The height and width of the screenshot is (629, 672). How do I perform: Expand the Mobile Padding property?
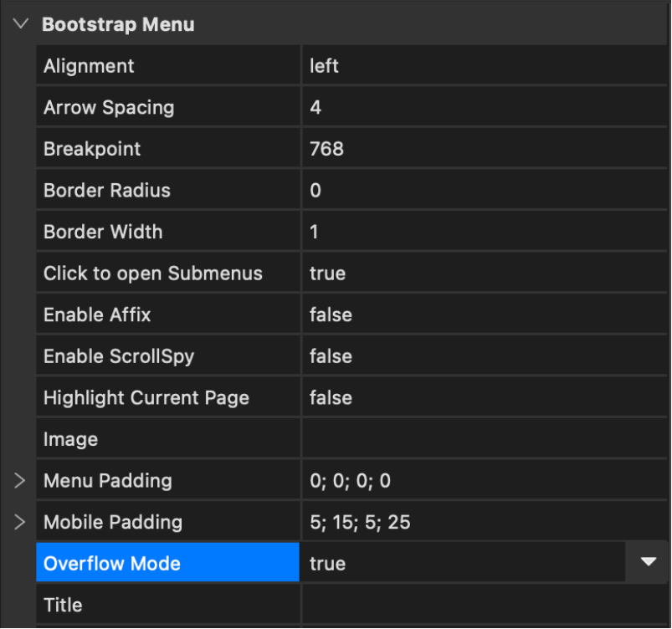point(20,523)
